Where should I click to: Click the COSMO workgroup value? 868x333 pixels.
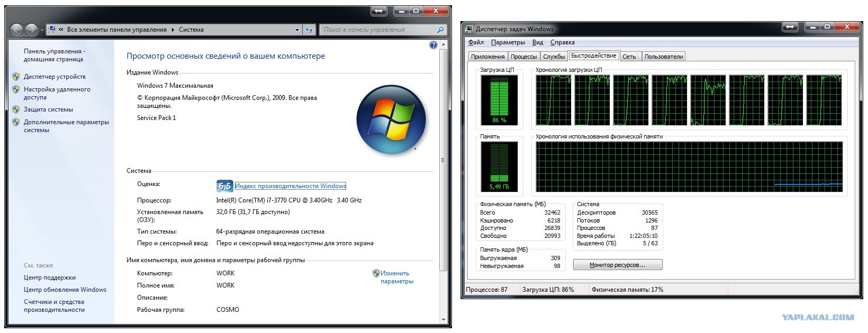pyautogui.click(x=228, y=310)
